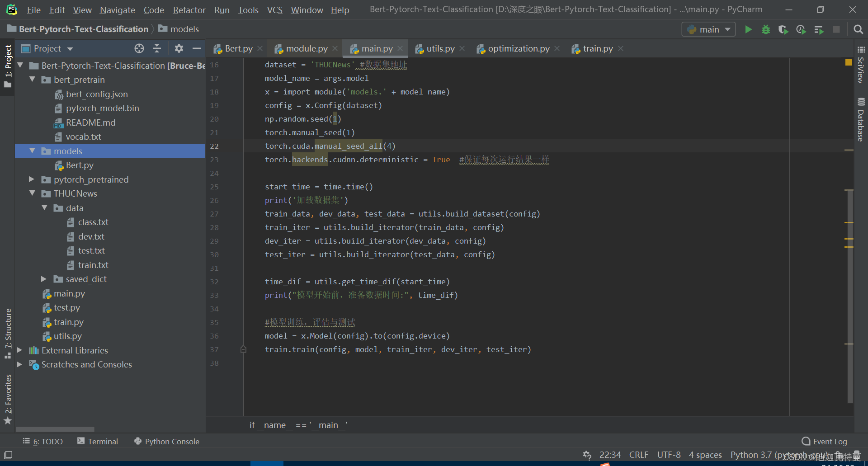Image resolution: width=868 pixels, height=466 pixels.
Task: Expand the saved_dict folder
Action: pyautogui.click(x=44, y=279)
